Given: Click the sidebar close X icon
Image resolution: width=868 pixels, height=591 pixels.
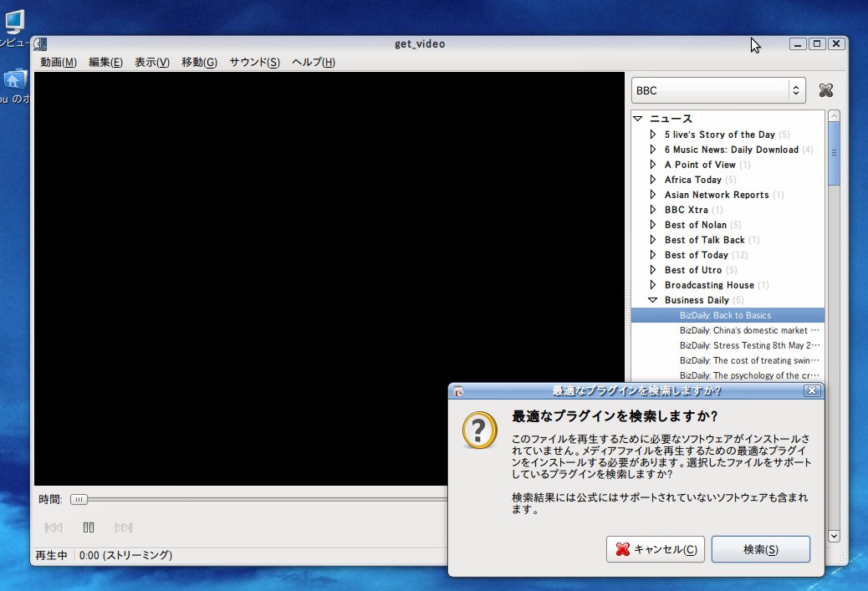Looking at the screenshot, I should coord(826,90).
